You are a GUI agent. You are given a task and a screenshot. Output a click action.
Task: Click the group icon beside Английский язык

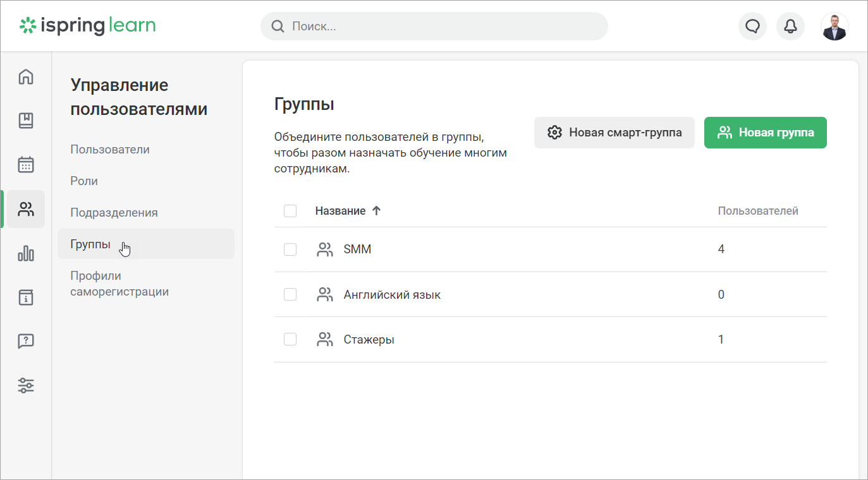(x=324, y=294)
